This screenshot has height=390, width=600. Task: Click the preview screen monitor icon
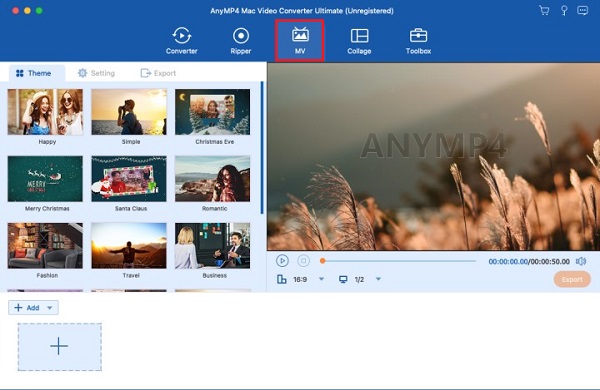click(x=343, y=279)
